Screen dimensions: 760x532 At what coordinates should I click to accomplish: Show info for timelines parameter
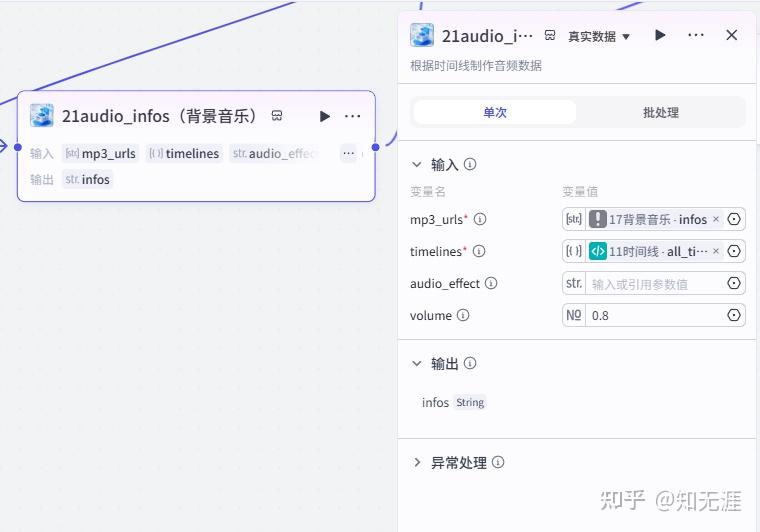(x=479, y=251)
